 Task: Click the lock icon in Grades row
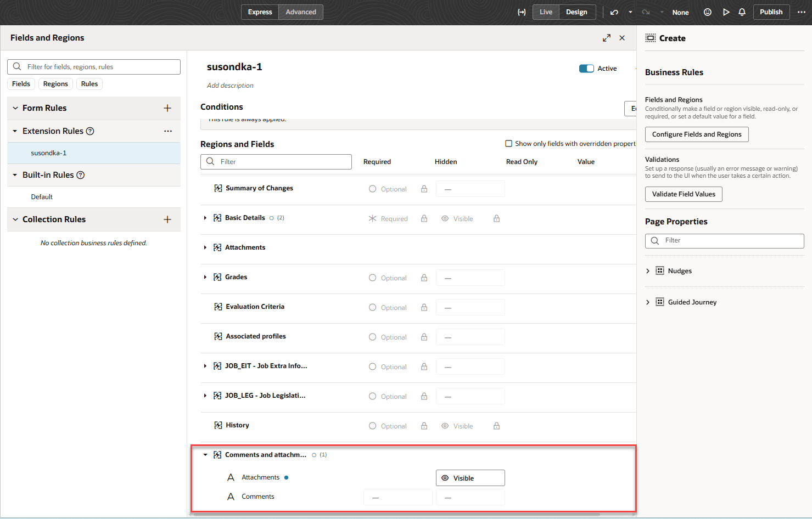coord(424,278)
